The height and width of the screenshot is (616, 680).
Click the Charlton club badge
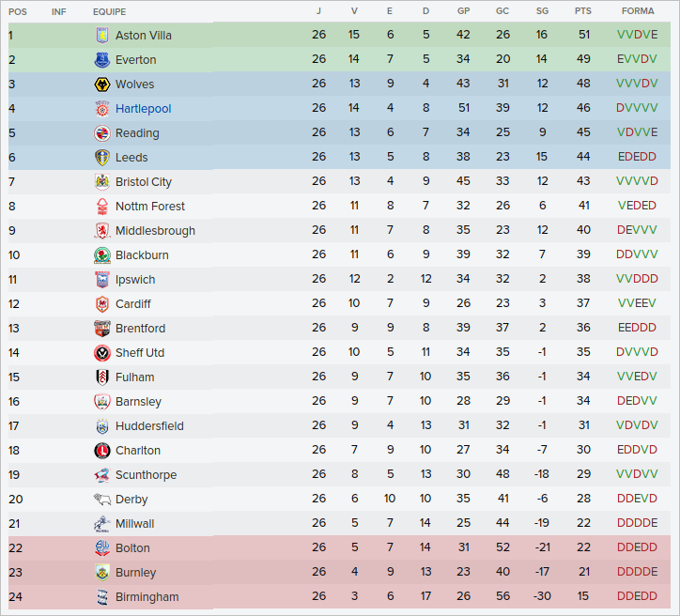coord(101,451)
